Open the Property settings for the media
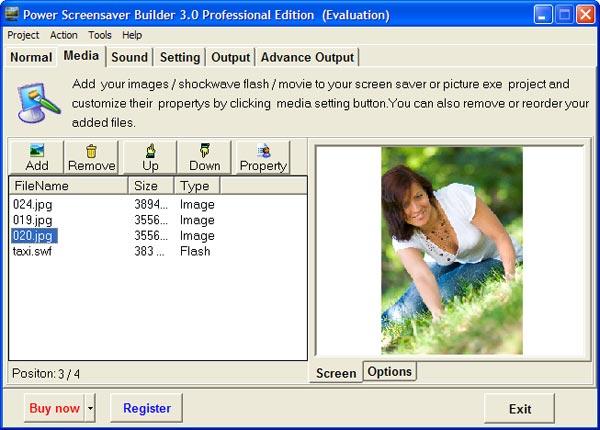The height and width of the screenshot is (430, 600). 263,157
